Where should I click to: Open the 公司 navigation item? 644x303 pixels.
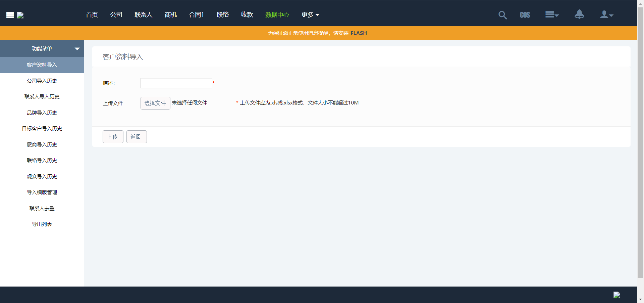tap(116, 15)
